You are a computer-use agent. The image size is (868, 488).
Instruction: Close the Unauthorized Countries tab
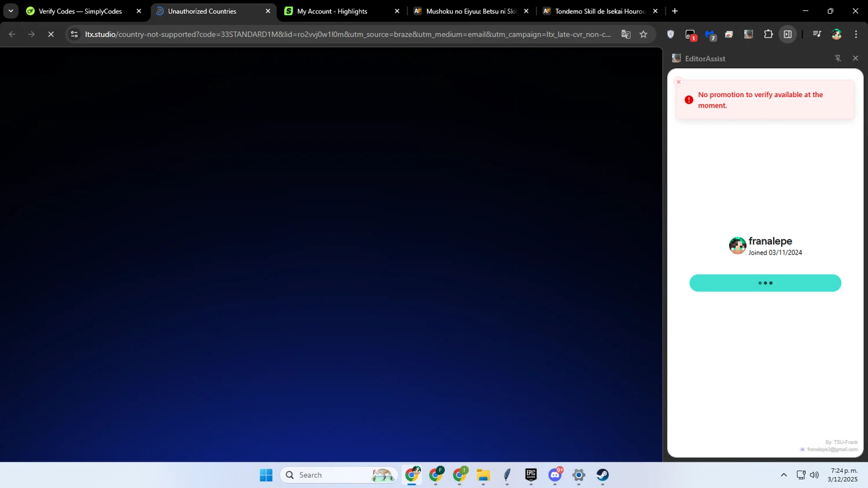(268, 11)
